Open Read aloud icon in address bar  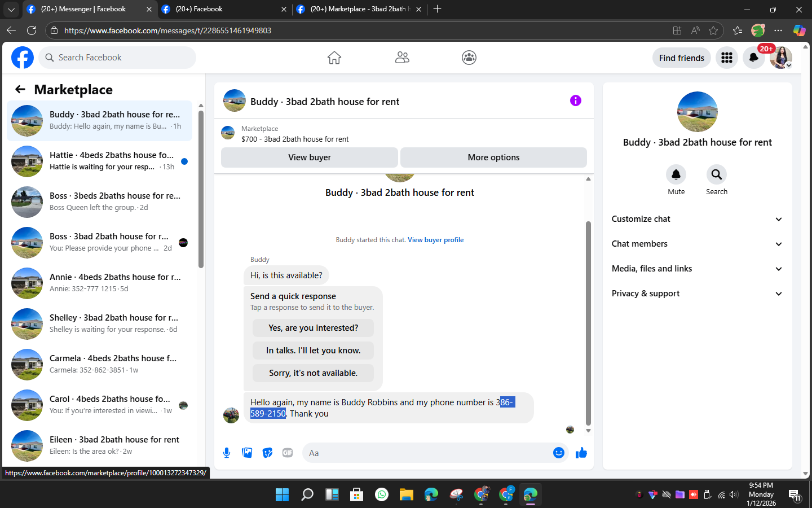(x=695, y=30)
